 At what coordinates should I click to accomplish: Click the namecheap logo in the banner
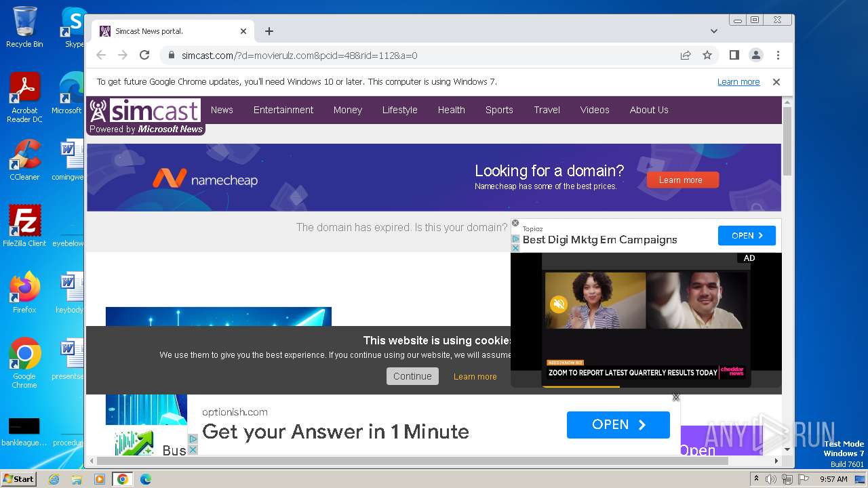pos(205,179)
